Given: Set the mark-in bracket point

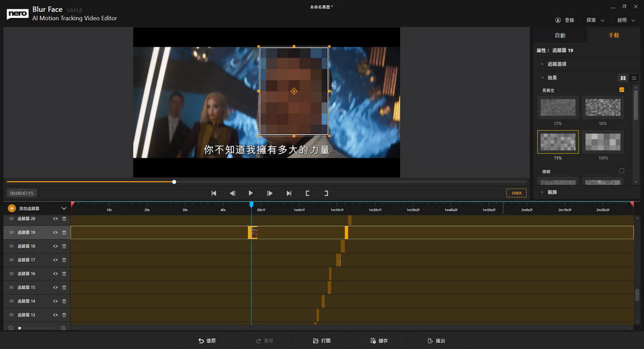Looking at the screenshot, I should [x=307, y=193].
